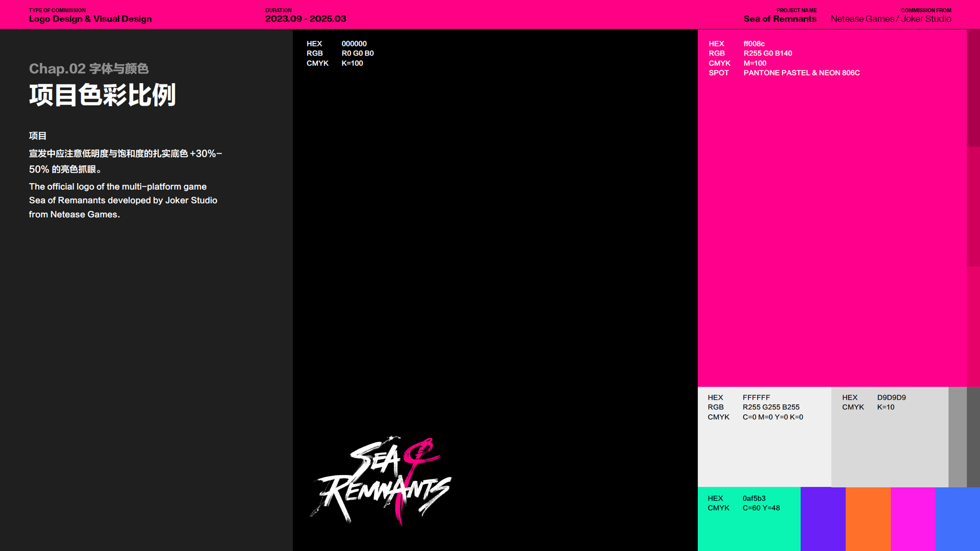
Task: Click the PROJECT NAME label
Action: tap(797, 10)
